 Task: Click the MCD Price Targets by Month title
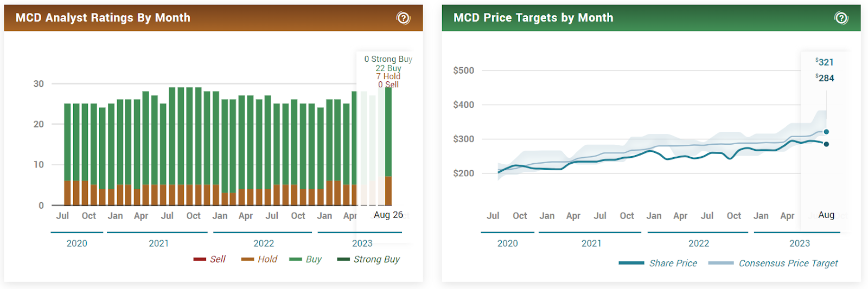point(533,18)
